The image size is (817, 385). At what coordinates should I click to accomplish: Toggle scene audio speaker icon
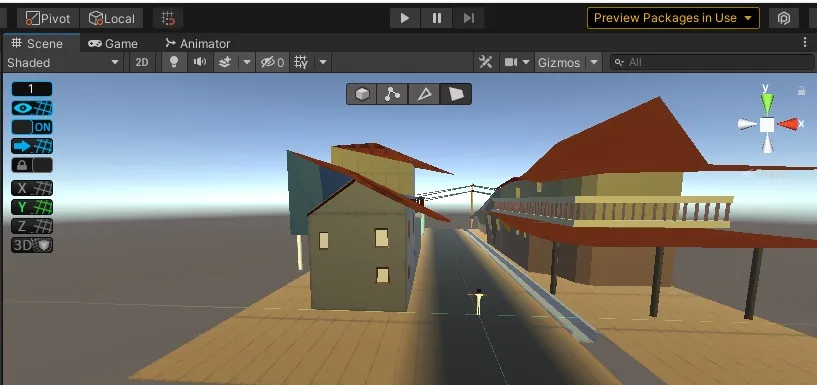coord(200,62)
